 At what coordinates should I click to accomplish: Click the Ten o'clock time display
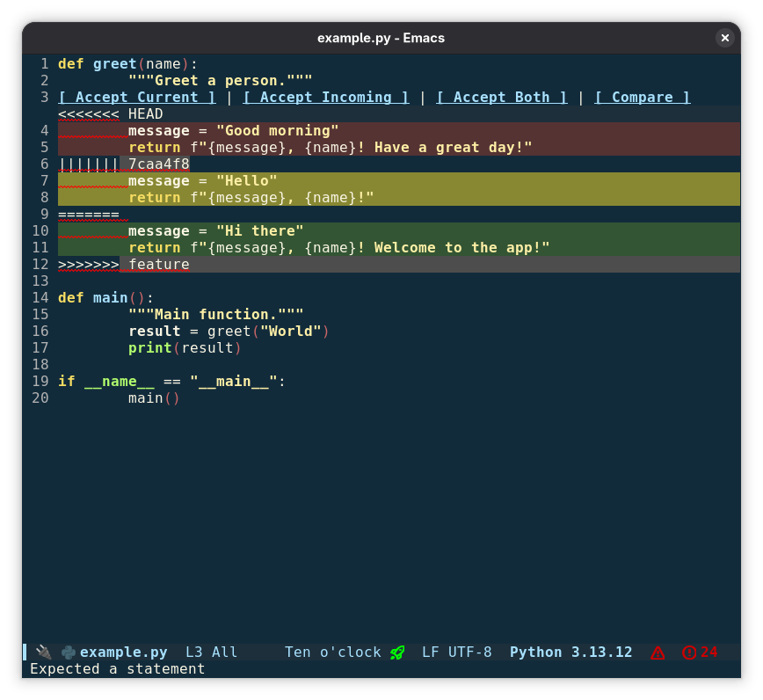(332, 653)
